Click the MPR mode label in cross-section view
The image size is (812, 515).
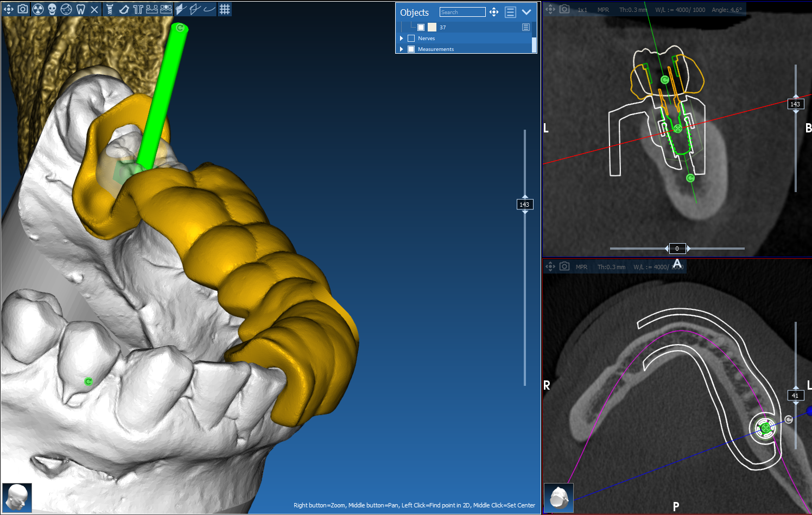(603, 10)
